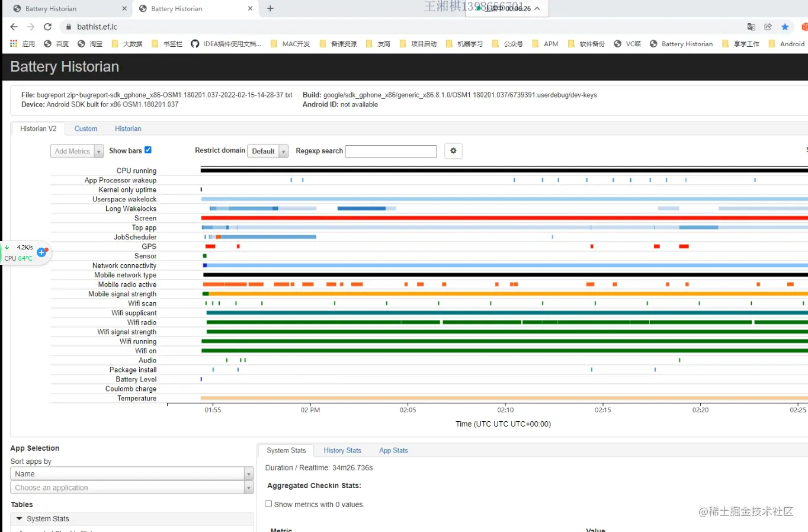Click the blue bookmark star icon
Screen dimensions: 808x532
coord(785,27)
